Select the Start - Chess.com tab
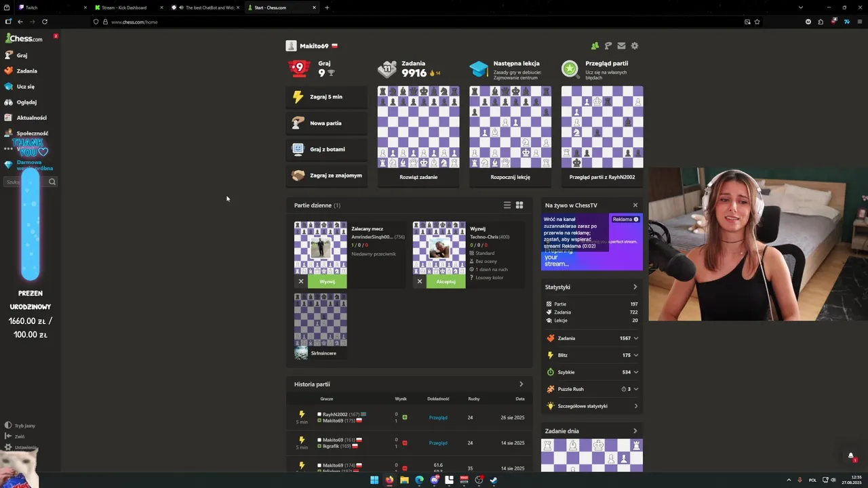Screen dimensions: 868x488 [281, 7]
